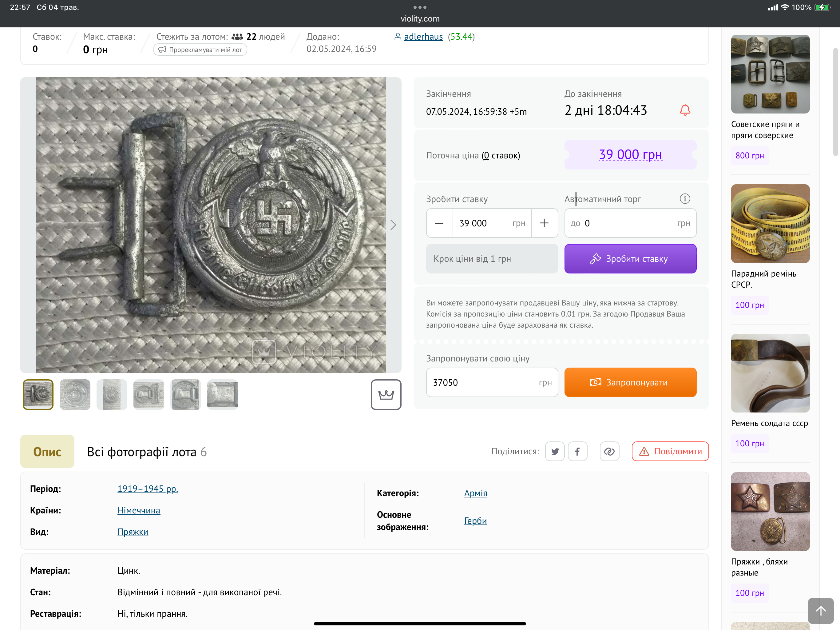
Task: Click the Повідомити report button
Action: 670,451
